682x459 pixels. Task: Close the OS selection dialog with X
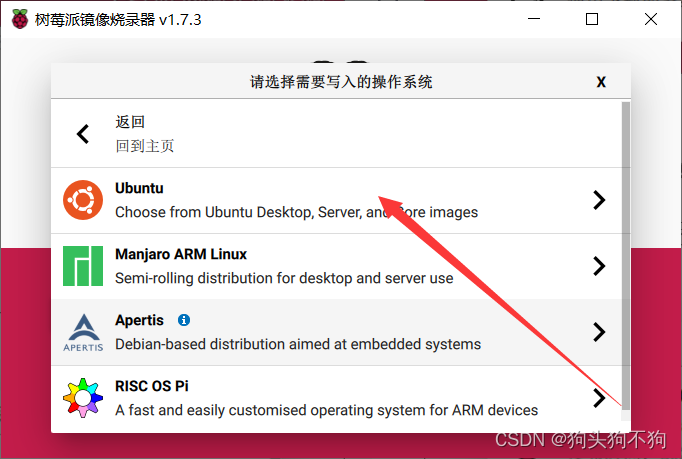601,82
